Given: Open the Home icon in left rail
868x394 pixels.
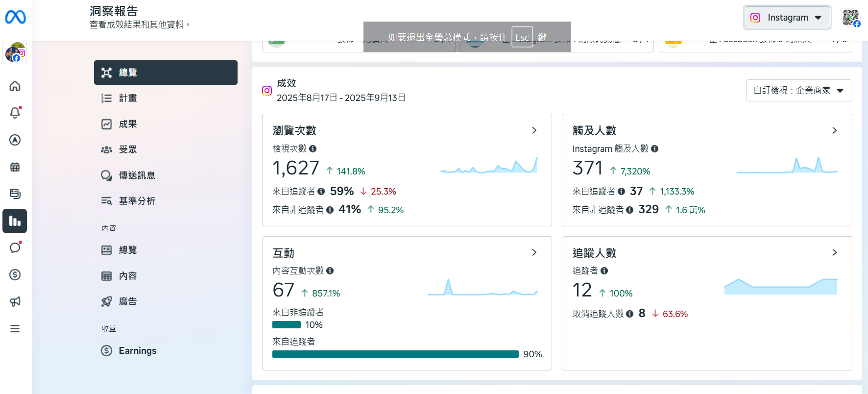Looking at the screenshot, I should click(15, 86).
